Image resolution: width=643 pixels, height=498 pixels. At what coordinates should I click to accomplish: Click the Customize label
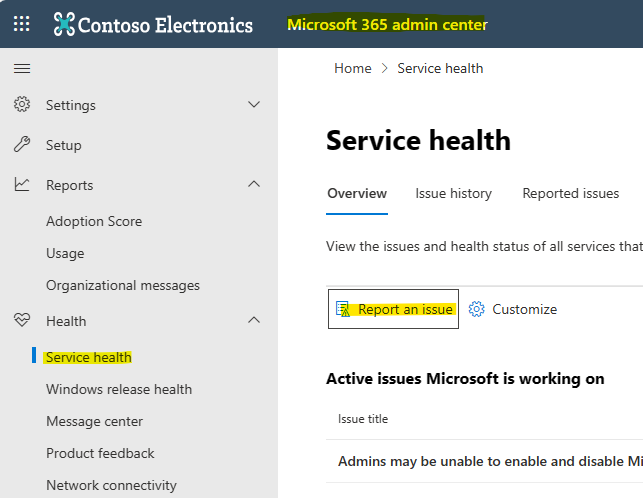click(x=524, y=309)
